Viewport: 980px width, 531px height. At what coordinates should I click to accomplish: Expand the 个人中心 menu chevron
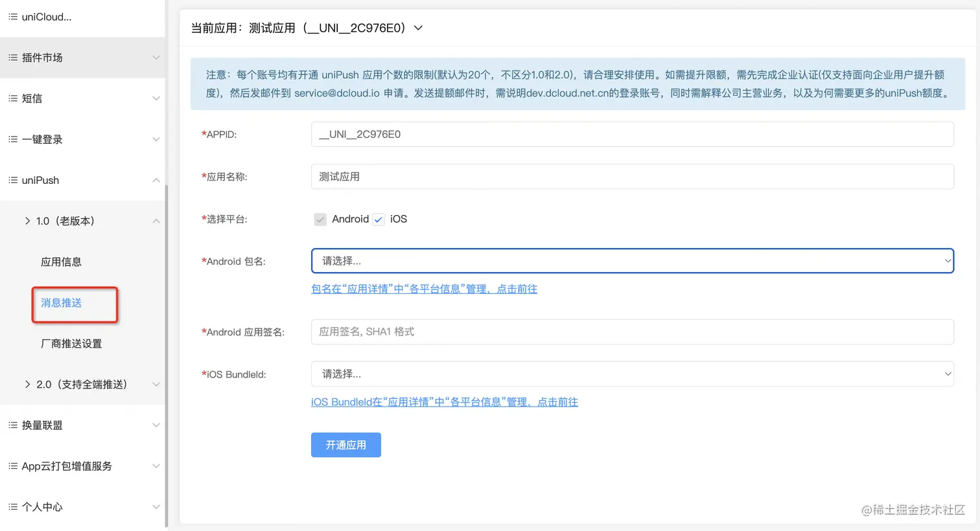point(156,506)
